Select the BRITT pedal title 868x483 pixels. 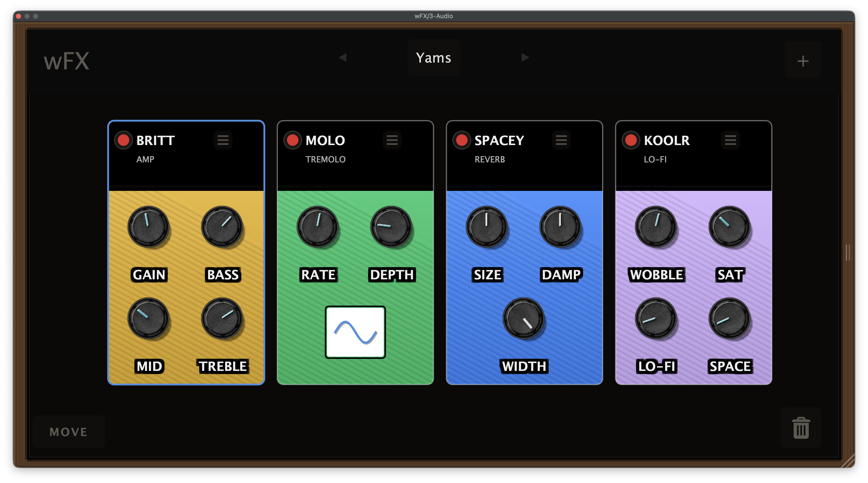click(155, 140)
